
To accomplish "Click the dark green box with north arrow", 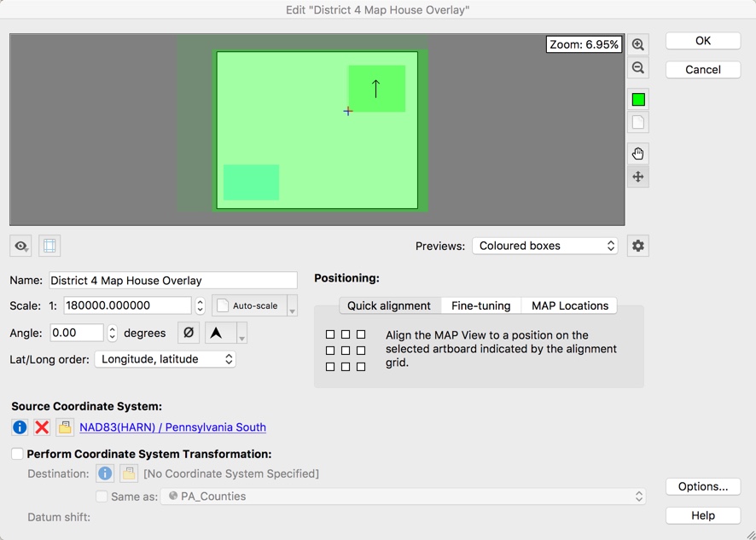I will coord(377,89).
